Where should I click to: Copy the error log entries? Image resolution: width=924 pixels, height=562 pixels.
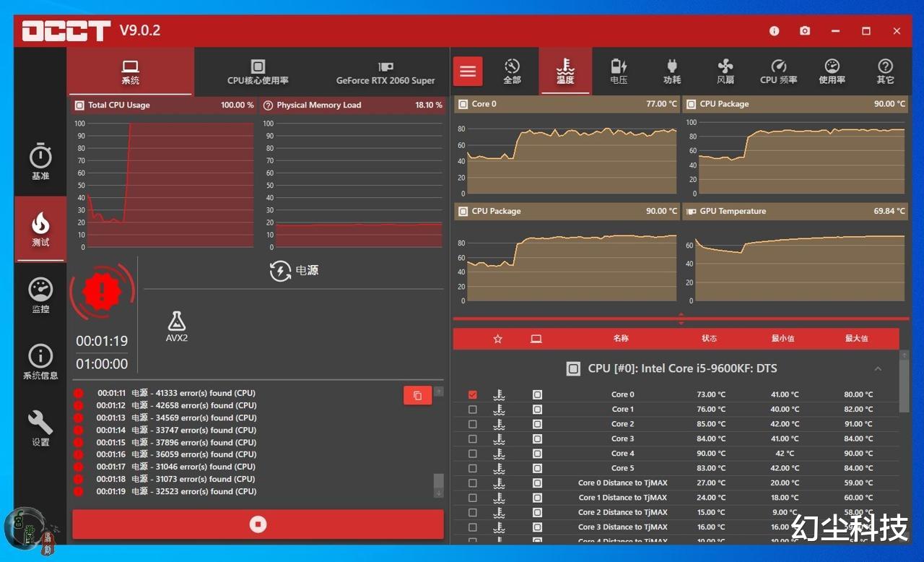(x=417, y=395)
